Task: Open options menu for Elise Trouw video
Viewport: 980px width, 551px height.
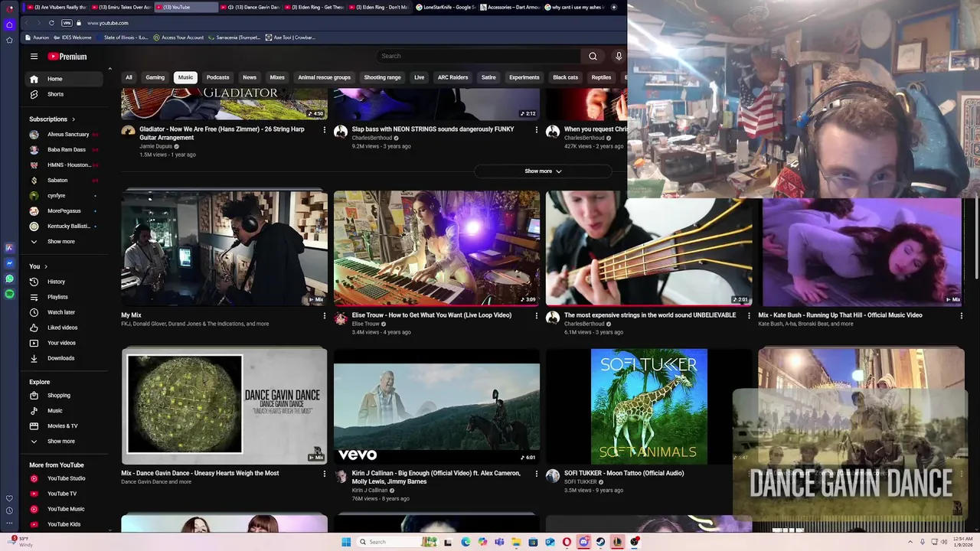Action: coord(537,315)
